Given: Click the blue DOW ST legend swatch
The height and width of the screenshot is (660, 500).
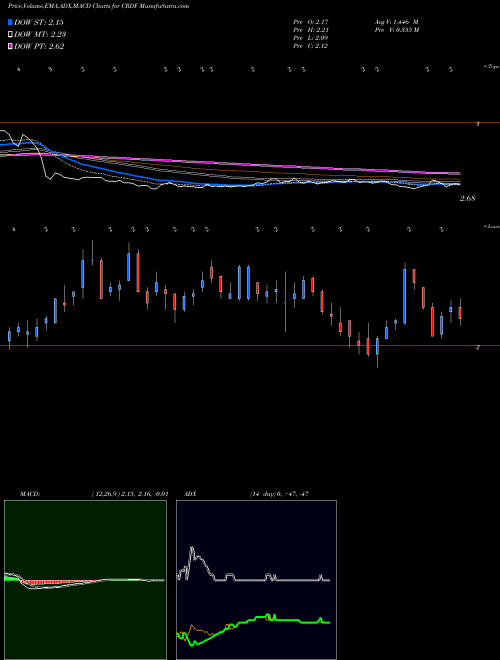Looking at the screenshot, I should 10,22.
